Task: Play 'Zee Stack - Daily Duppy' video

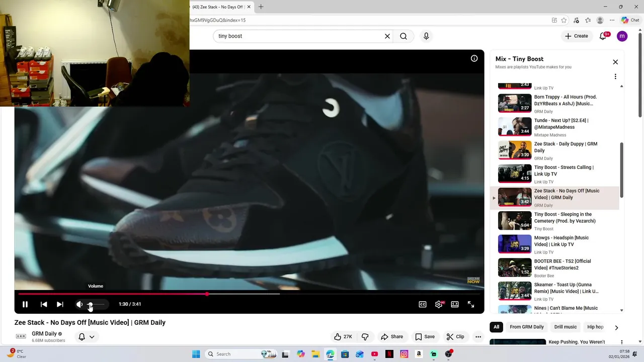Action: [x=554, y=150]
